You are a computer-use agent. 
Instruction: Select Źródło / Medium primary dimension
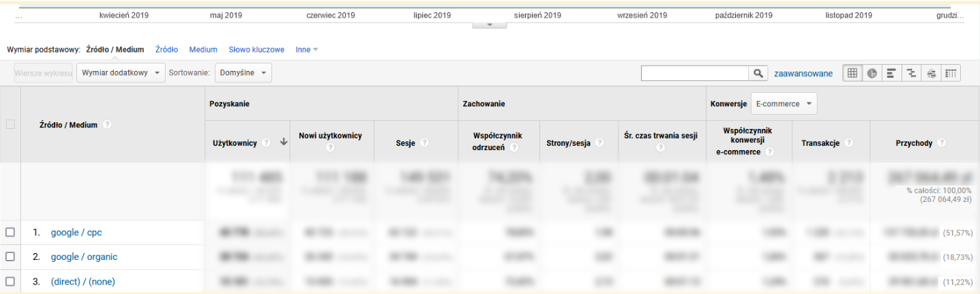point(115,50)
